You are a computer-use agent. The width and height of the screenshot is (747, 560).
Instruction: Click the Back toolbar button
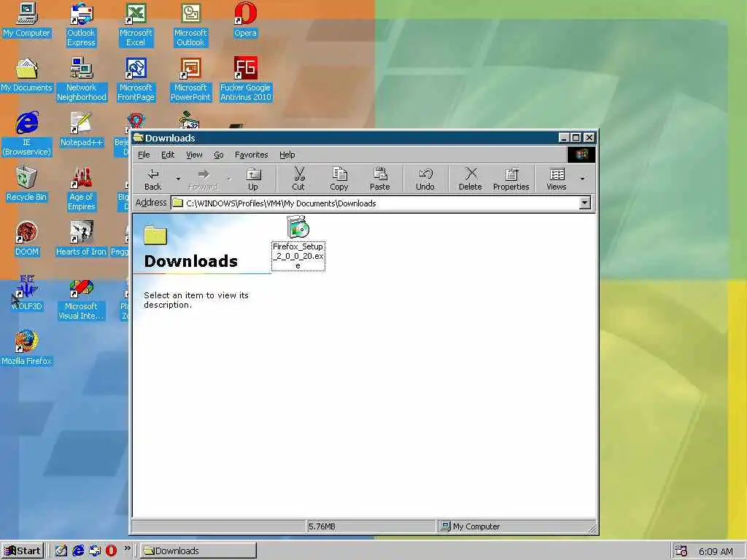point(153,179)
